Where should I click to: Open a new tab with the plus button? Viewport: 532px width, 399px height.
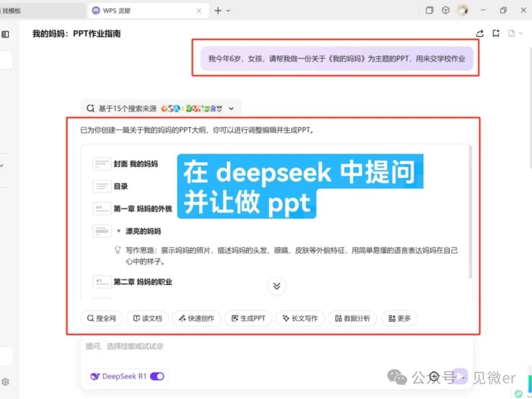point(218,10)
